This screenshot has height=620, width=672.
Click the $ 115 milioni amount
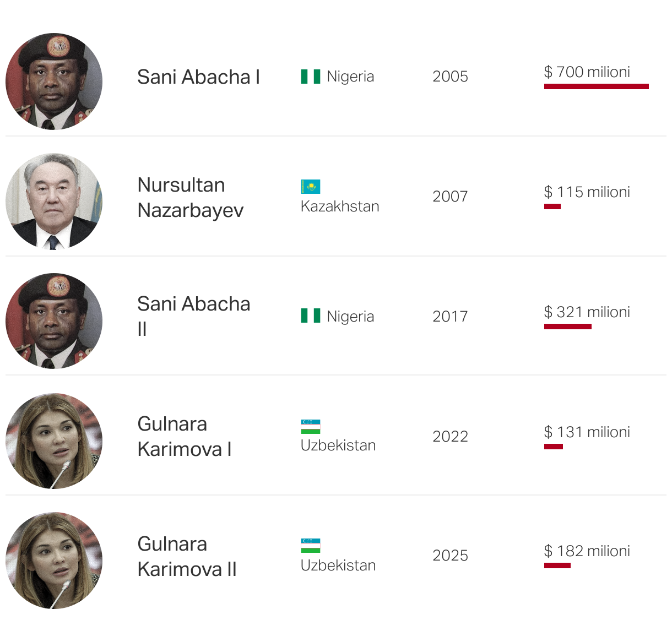coord(587,192)
